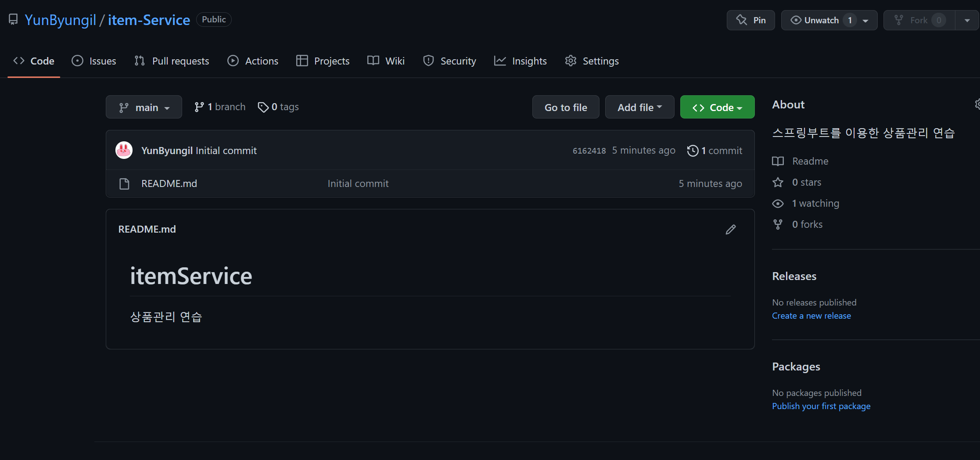Open the README.md file in the list
980x460 pixels.
pos(169,184)
